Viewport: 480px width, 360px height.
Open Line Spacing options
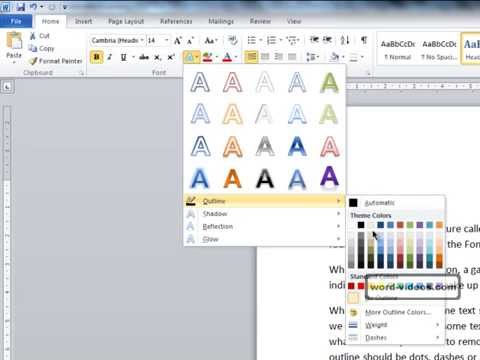[312, 57]
